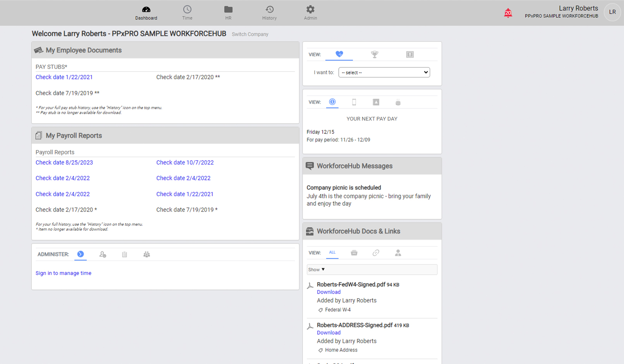Select the ALL tab in Docs view
624x364 pixels.
point(332,252)
